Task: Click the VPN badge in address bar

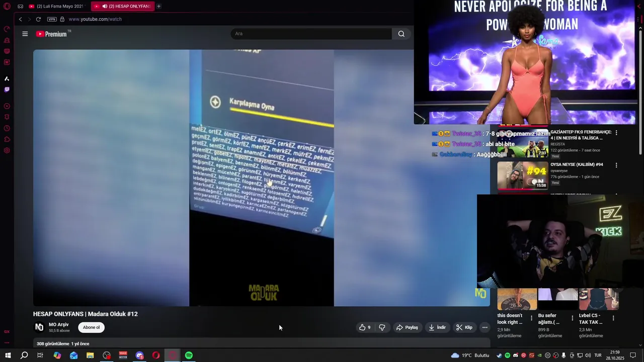Action: pos(52,19)
